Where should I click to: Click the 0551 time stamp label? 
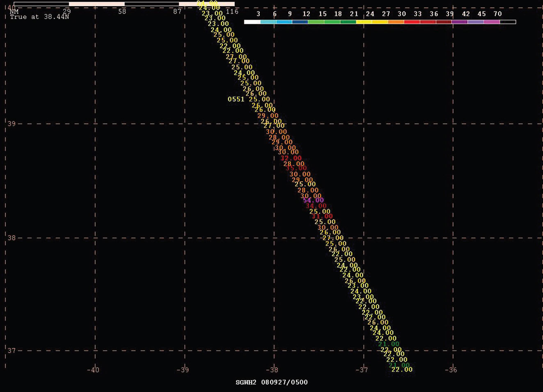[236, 99]
